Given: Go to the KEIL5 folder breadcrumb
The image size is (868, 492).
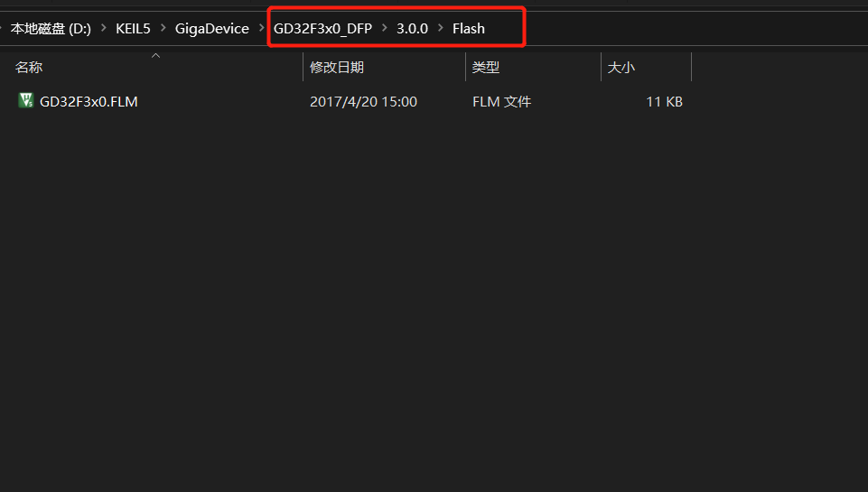Looking at the screenshot, I should (133, 29).
